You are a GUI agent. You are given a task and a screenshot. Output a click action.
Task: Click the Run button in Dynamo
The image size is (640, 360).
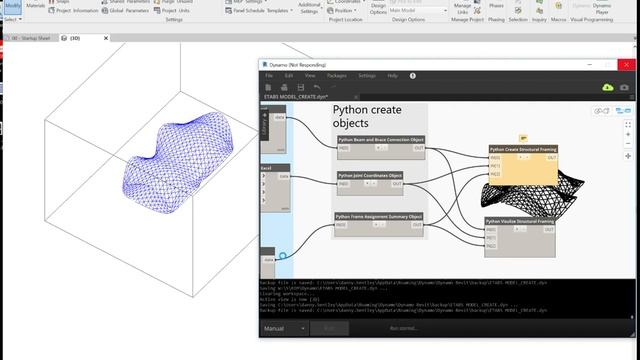click(x=329, y=329)
